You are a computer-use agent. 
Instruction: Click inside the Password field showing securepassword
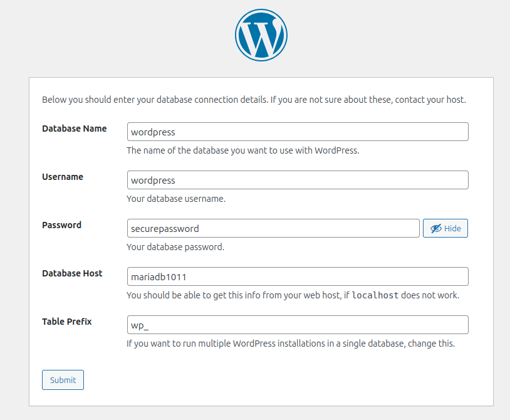click(273, 229)
